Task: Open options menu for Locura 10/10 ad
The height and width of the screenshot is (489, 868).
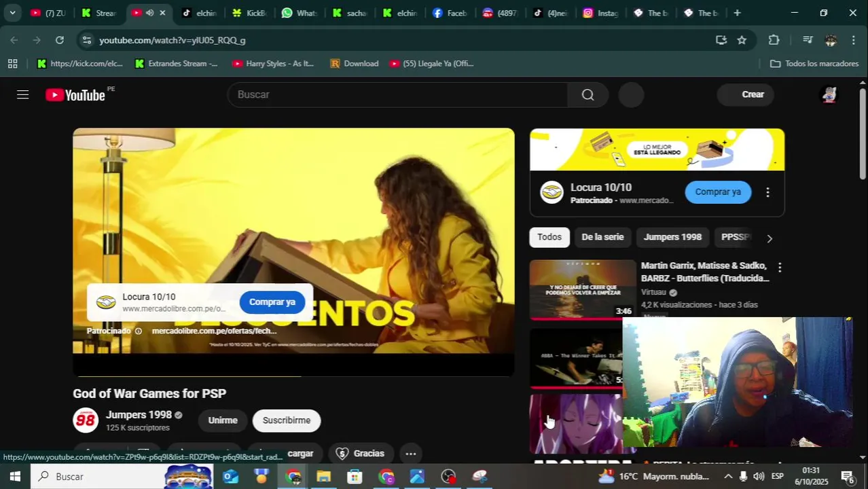Action: click(767, 192)
